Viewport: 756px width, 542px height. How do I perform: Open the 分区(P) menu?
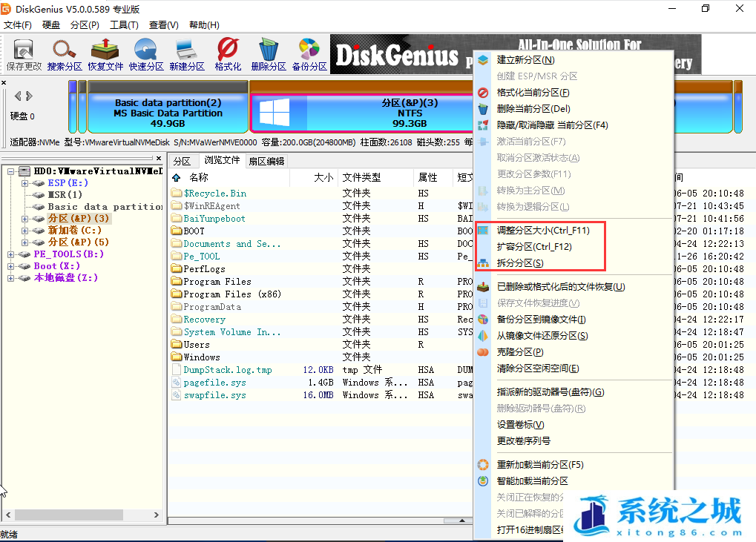coord(85,25)
